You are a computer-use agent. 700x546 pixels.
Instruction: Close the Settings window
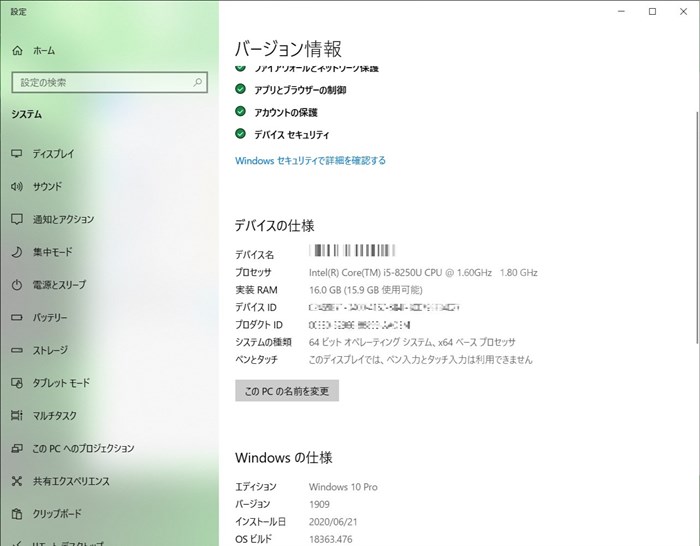pyautogui.click(x=683, y=12)
